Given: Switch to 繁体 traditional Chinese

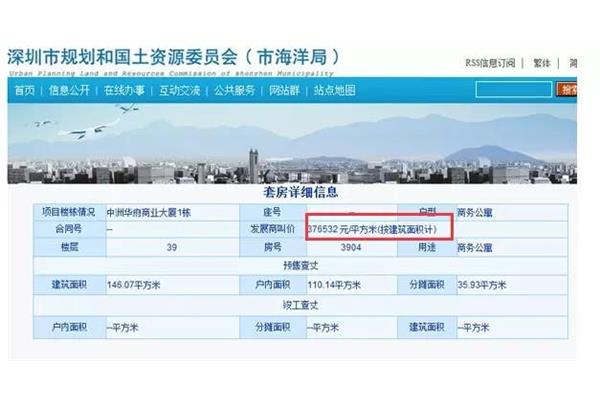Looking at the screenshot, I should click(x=541, y=63).
